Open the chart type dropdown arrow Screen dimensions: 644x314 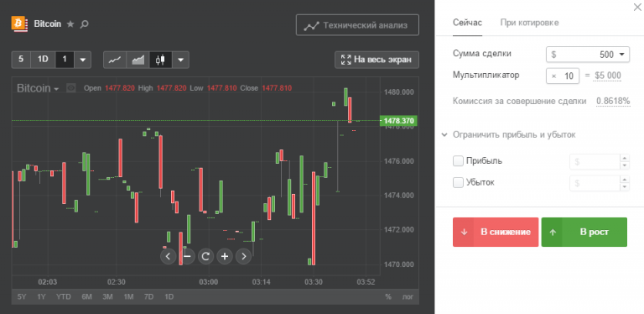click(x=181, y=60)
